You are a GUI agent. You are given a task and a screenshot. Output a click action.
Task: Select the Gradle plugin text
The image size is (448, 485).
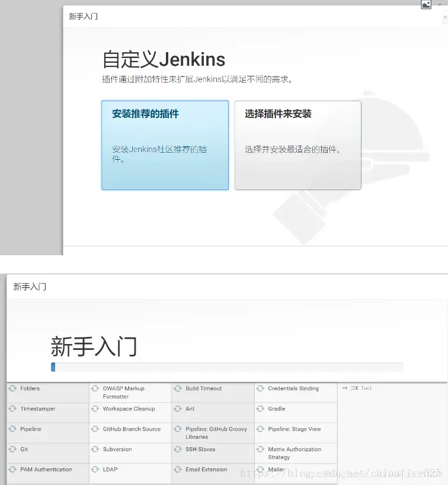pos(277,409)
